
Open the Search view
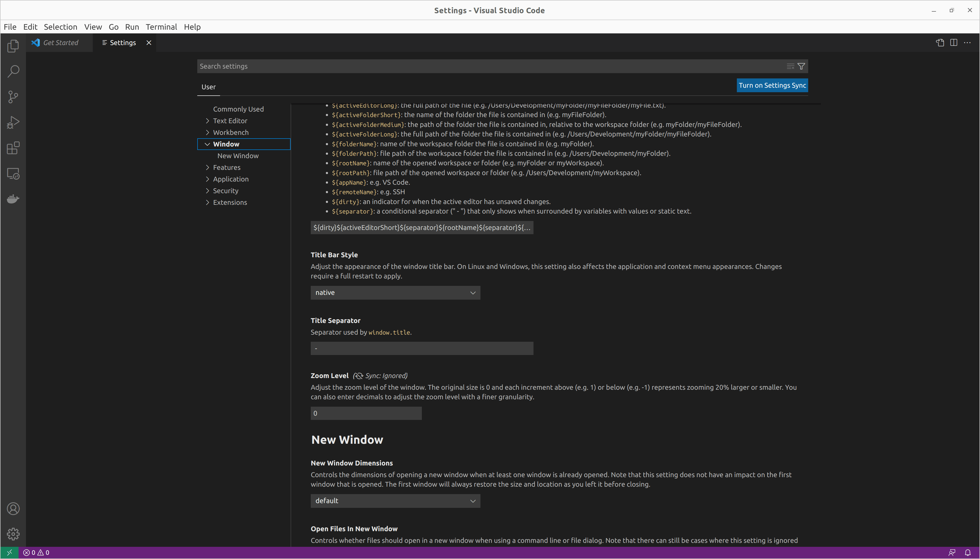point(13,71)
